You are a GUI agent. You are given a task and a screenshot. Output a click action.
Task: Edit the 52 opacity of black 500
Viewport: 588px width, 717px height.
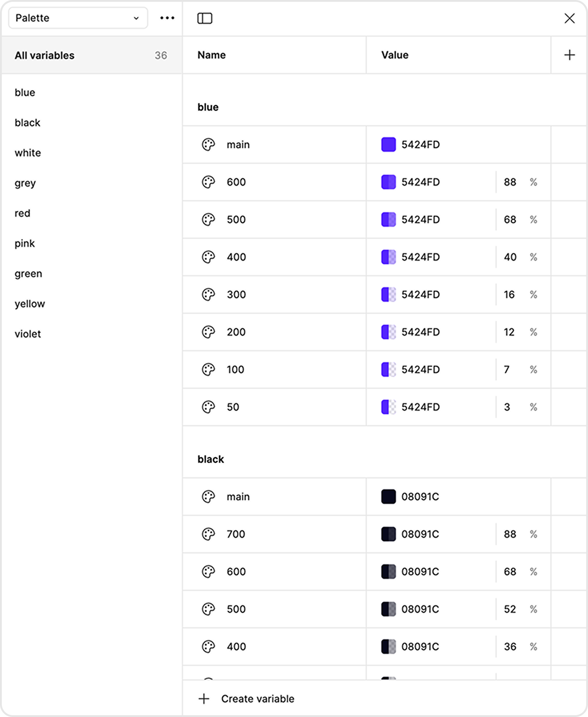(x=510, y=609)
